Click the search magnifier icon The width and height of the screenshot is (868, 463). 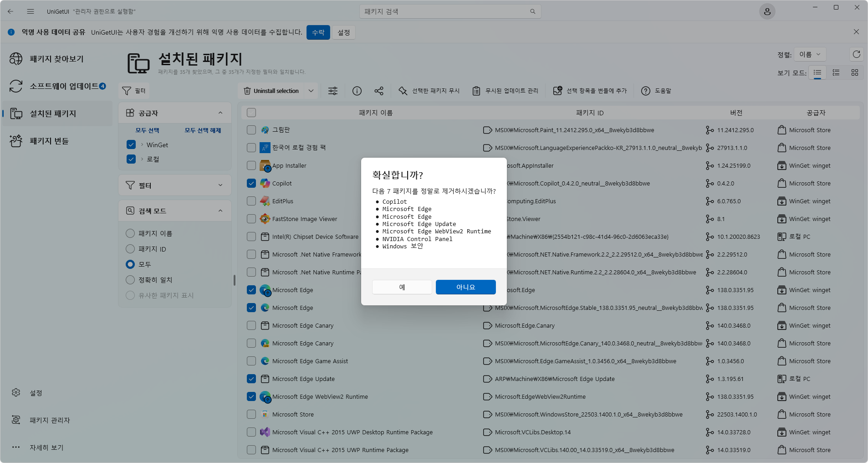[532, 11]
